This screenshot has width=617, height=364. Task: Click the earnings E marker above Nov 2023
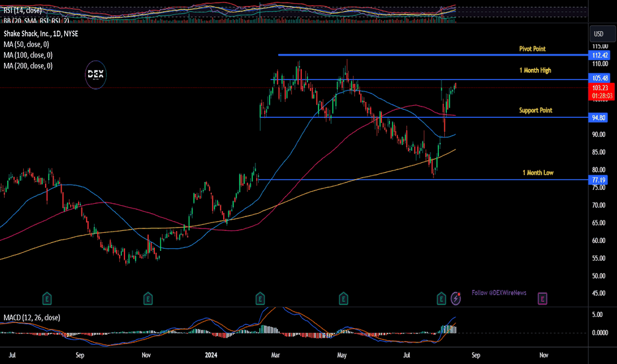pos(148,298)
